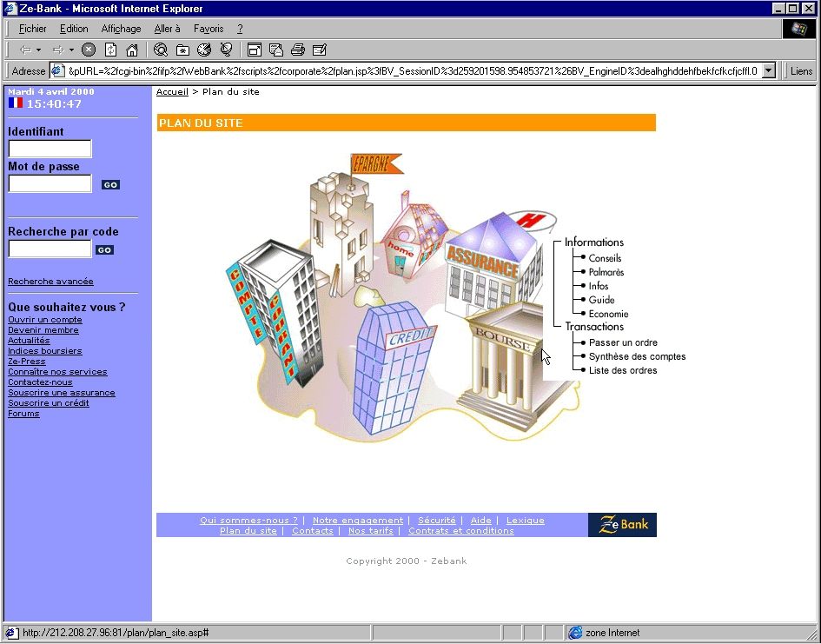
Task: Open the Favorites folder toolbar icon
Action: pos(182,50)
